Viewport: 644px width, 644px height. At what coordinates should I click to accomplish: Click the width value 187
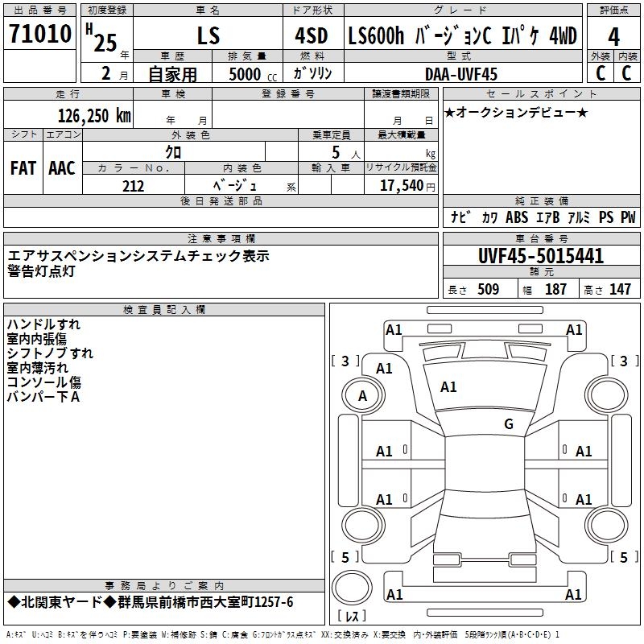[555, 289]
